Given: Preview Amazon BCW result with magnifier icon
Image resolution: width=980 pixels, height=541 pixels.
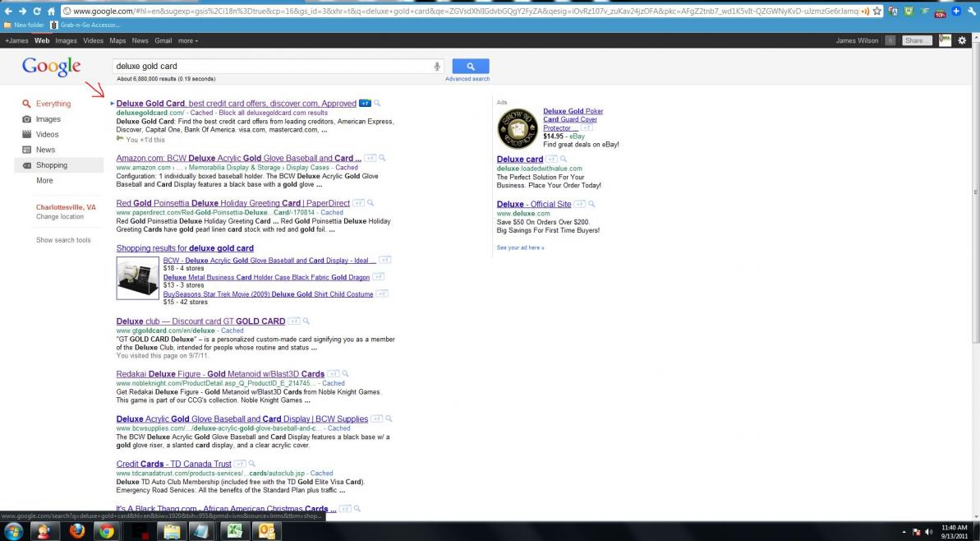Looking at the screenshot, I should (x=382, y=158).
